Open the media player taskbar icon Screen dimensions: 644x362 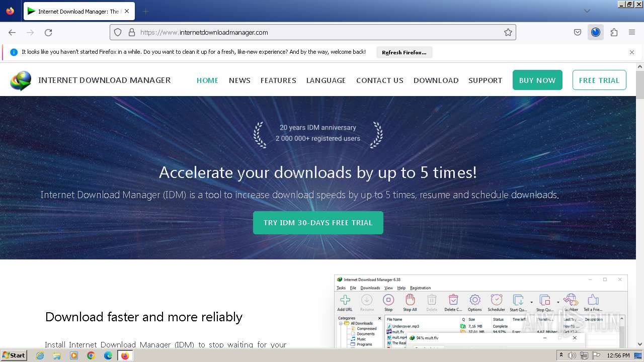click(x=74, y=355)
